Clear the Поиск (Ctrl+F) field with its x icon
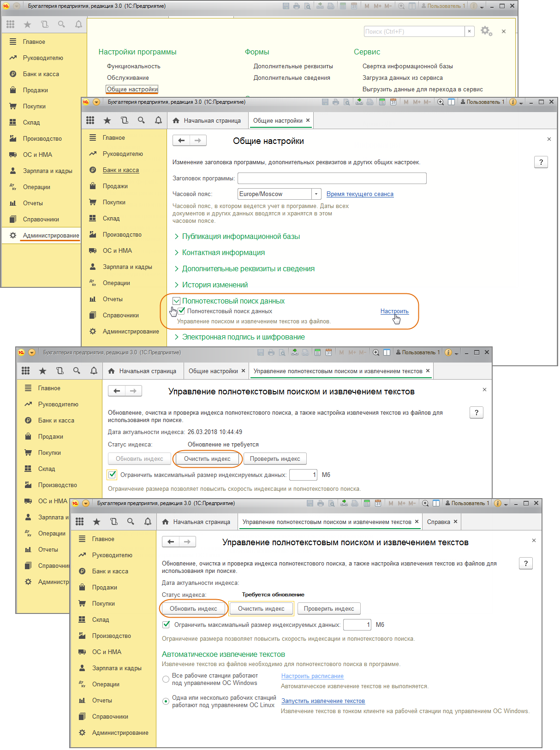Image resolution: width=560 pixels, height=750 pixels. pyautogui.click(x=469, y=31)
